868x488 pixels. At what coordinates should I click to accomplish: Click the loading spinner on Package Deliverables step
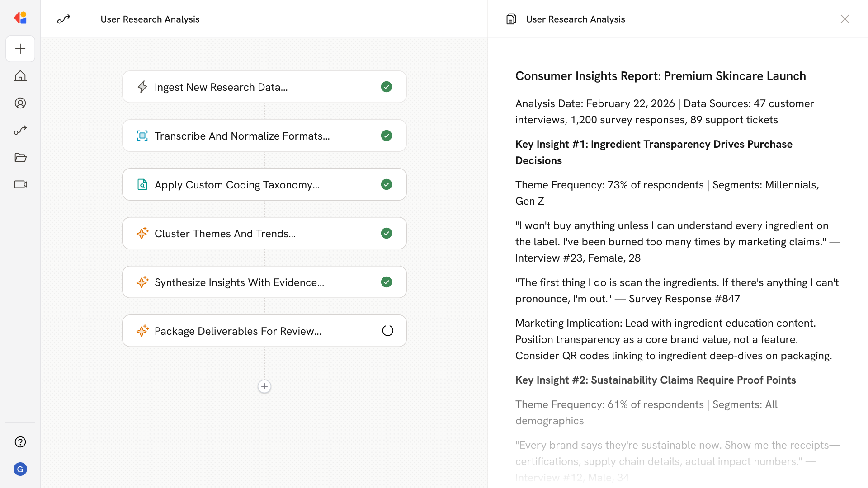(x=387, y=331)
